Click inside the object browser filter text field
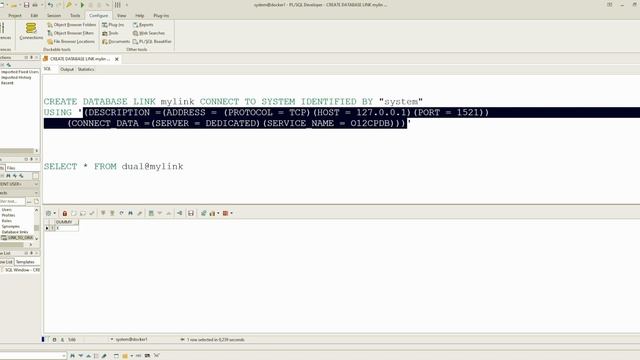The width and height of the screenshot is (640, 360). tap(13, 201)
